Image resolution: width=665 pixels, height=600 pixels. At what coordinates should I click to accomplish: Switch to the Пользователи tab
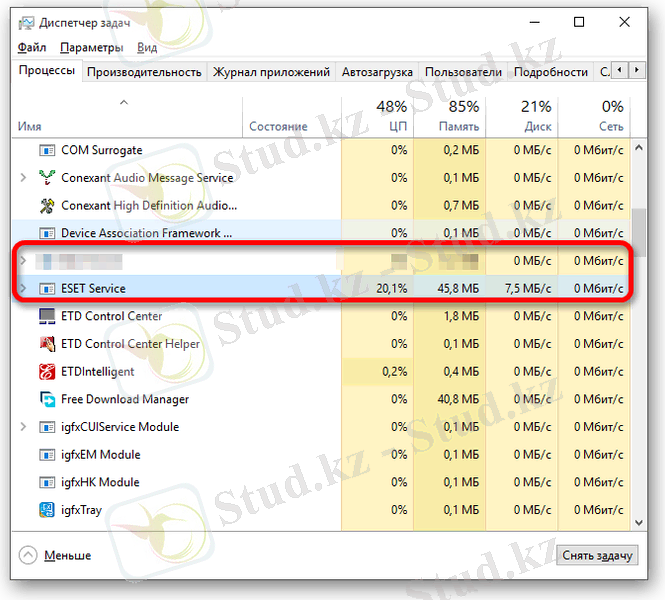[x=463, y=72]
